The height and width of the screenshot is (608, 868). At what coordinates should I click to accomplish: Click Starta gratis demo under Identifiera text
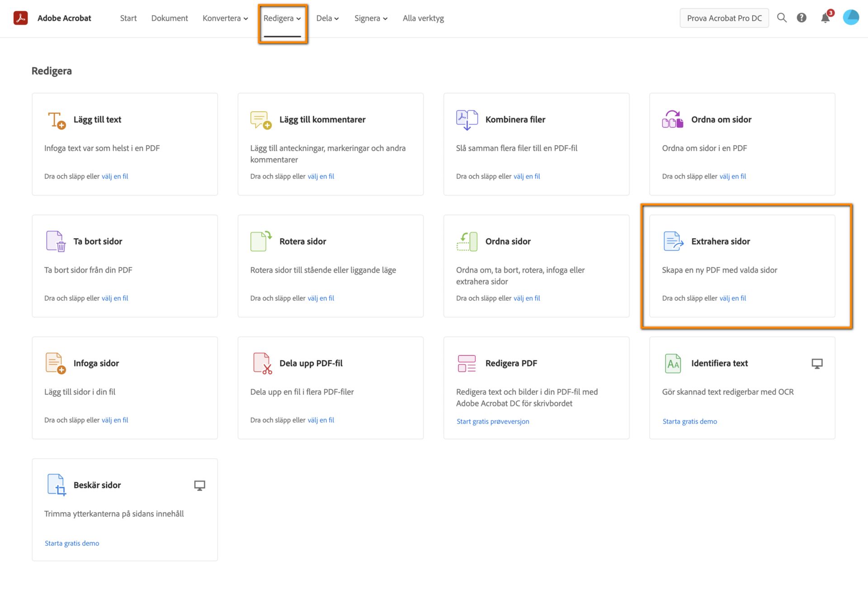click(x=689, y=421)
